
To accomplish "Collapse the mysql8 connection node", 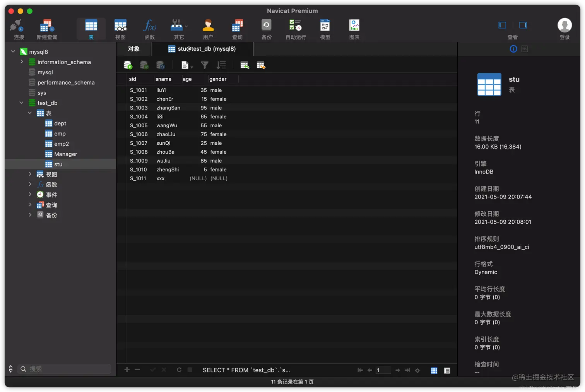I will (13, 51).
